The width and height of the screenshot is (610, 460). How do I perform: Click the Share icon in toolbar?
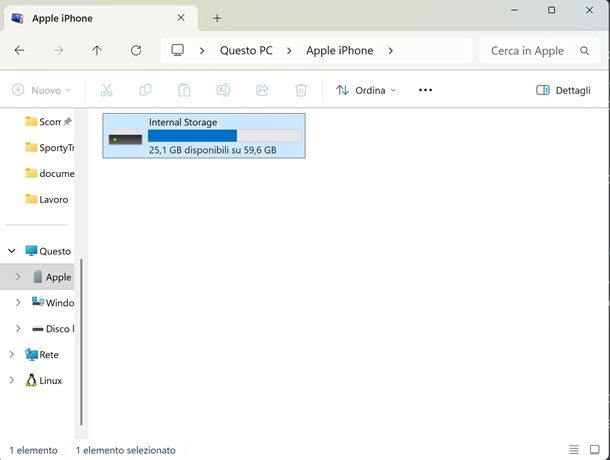point(262,90)
